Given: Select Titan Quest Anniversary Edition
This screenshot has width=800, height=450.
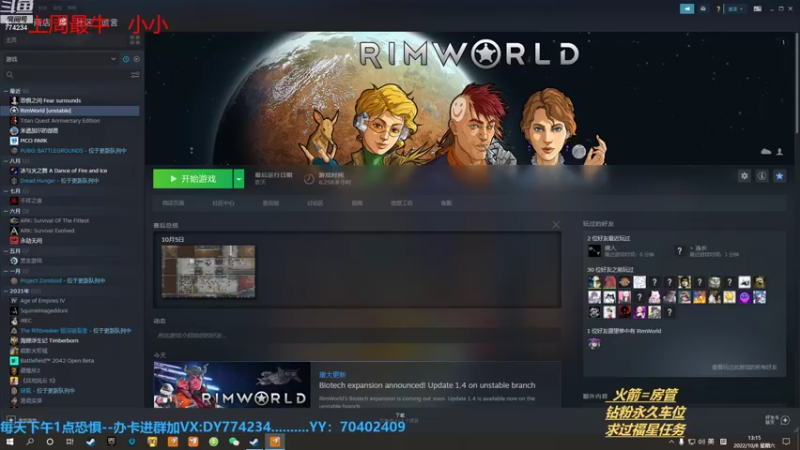Looking at the screenshot, I should pos(60,121).
